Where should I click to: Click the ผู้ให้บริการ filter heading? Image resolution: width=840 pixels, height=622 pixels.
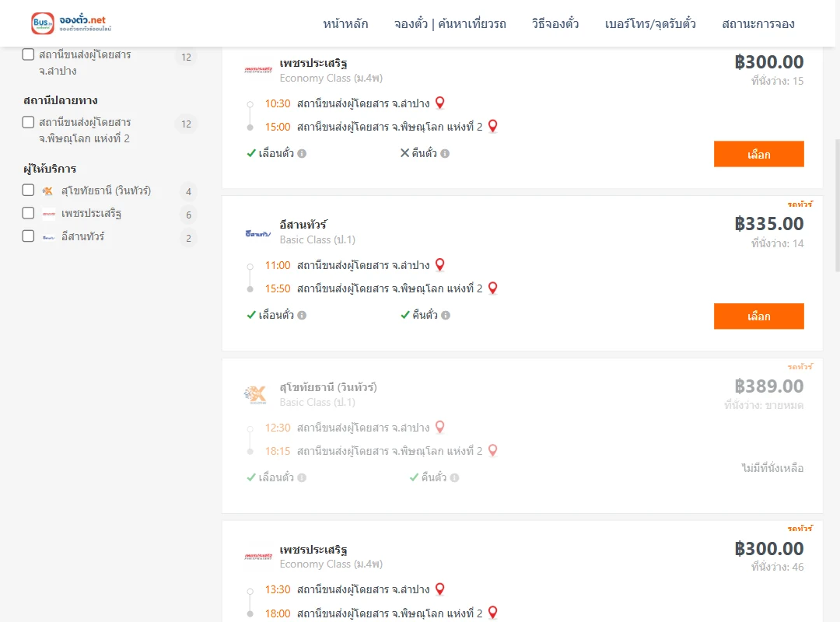(50, 169)
